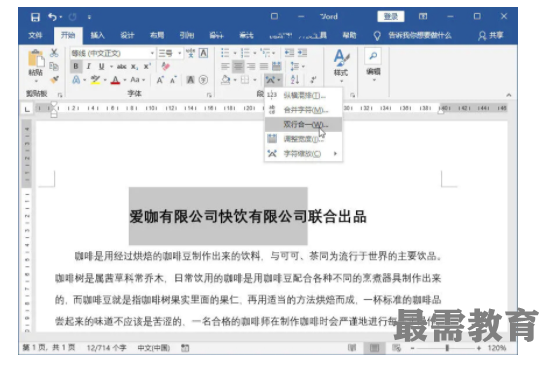Screen dimensions: 545x365
Task: Click the 粘贴 (Paste) clipboard icon
Action: [36, 58]
